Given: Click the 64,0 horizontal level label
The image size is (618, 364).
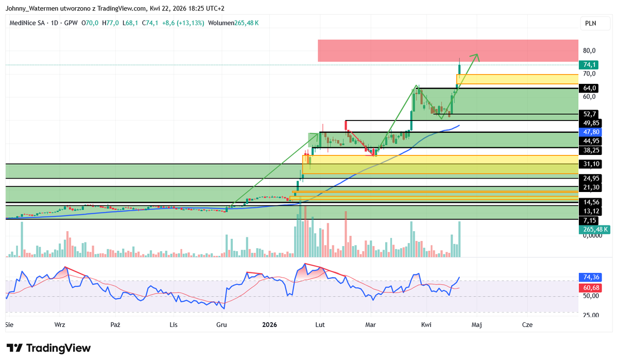Looking at the screenshot, I should point(590,88).
